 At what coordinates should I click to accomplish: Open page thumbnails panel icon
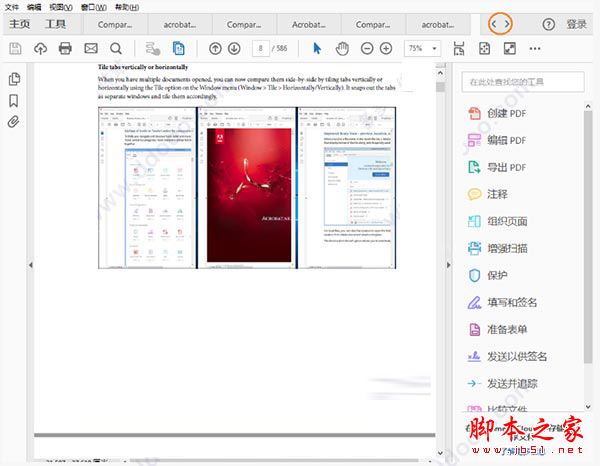(x=14, y=79)
